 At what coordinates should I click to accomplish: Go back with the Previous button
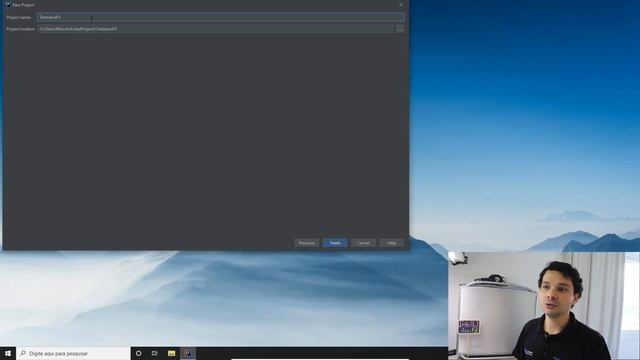coord(307,243)
